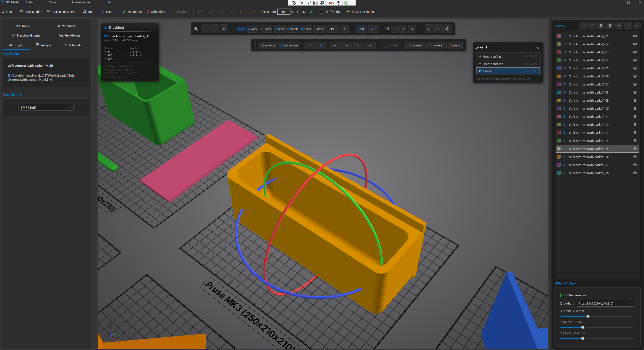Click the checkmark icon in Koerper header
Image resolution: width=644 pixels, height=350 pixels.
click(628, 25)
